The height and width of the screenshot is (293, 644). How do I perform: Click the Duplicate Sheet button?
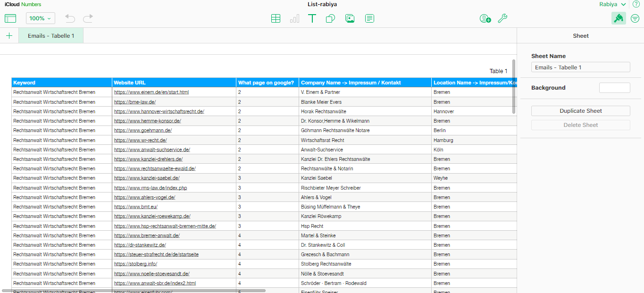(580, 111)
